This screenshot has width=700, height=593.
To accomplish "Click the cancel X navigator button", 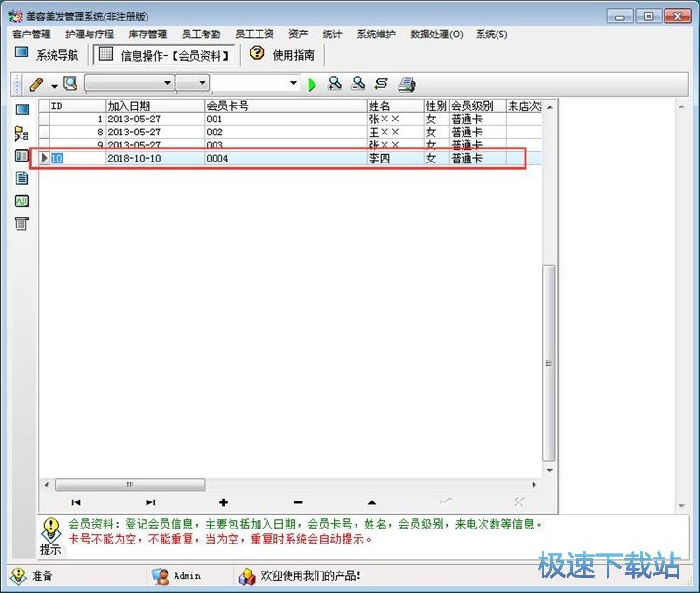I will 519,502.
